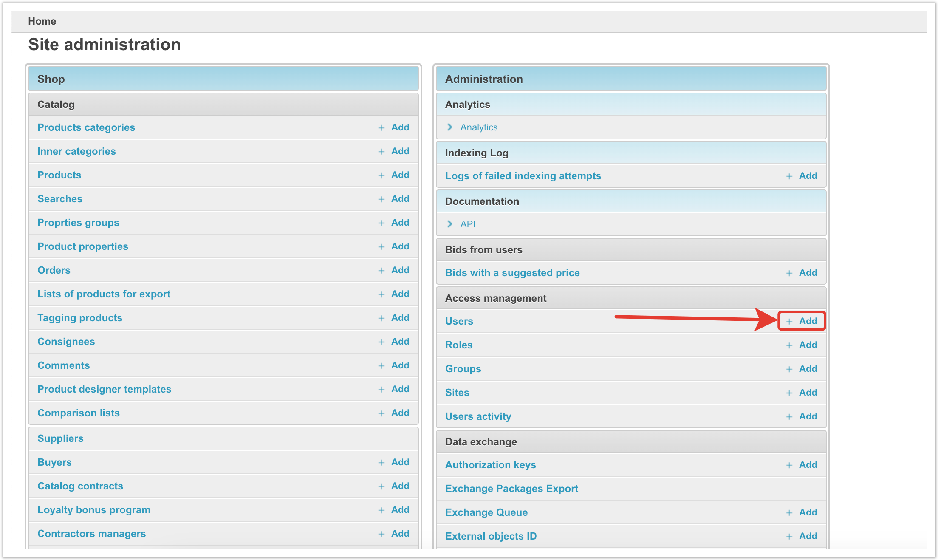This screenshot has width=938, height=560.
Task: Open Users under Access management
Action: [x=459, y=321]
